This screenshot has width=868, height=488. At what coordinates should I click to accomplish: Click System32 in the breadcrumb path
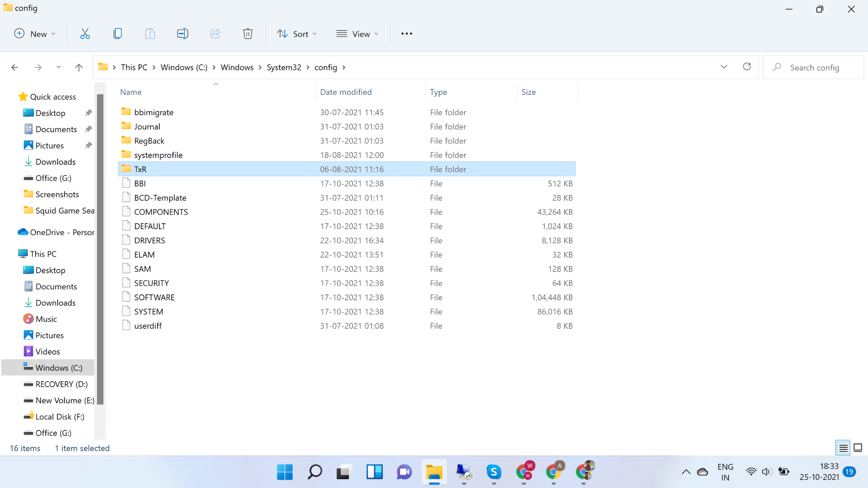[284, 67]
